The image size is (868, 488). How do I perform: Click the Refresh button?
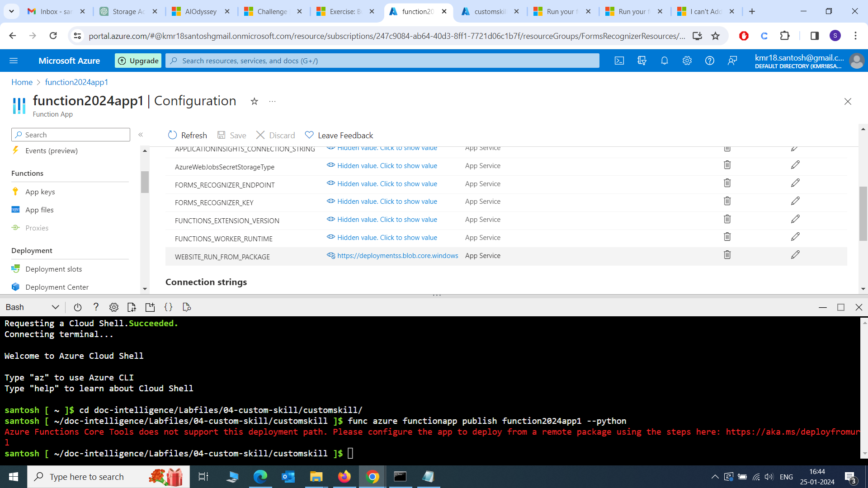(187, 135)
